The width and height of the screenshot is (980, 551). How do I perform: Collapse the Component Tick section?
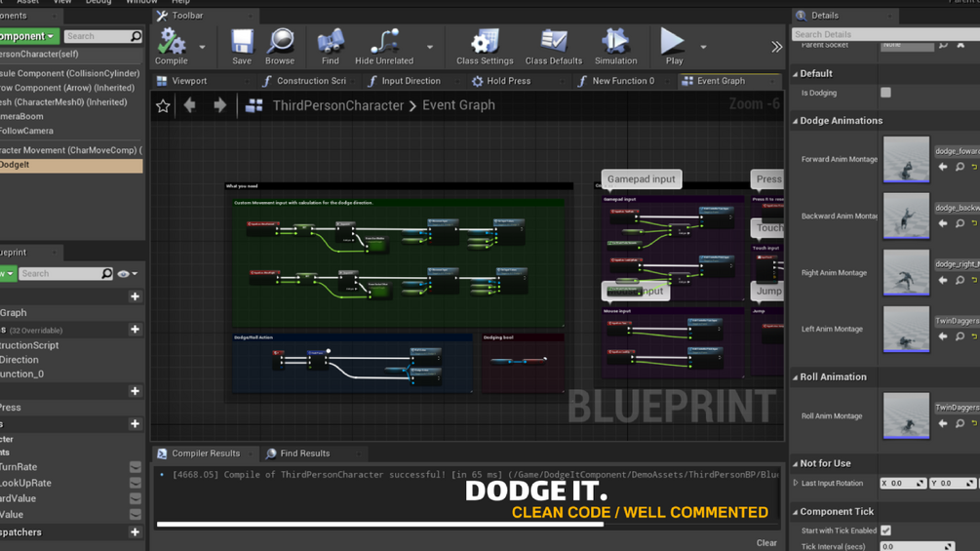click(796, 512)
